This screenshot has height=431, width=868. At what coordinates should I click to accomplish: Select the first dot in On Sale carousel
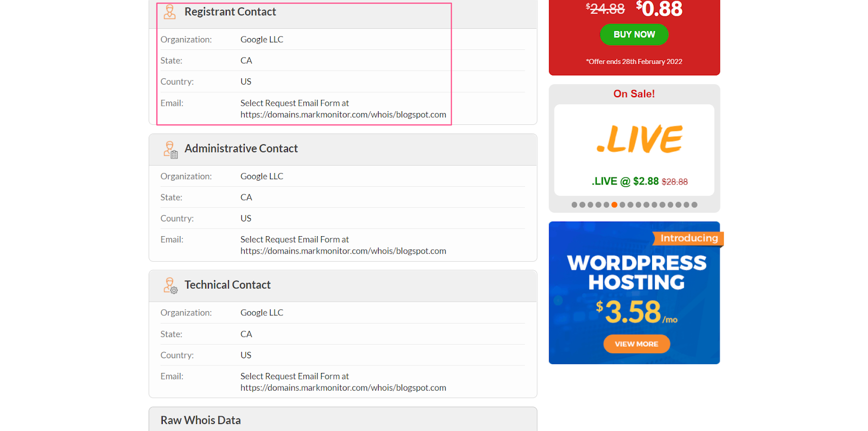[x=575, y=205]
